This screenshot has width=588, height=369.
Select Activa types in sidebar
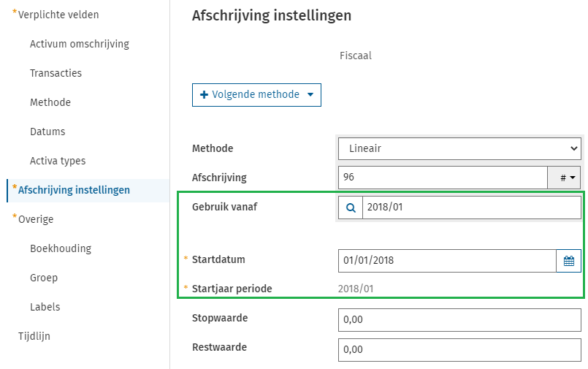[x=58, y=161]
